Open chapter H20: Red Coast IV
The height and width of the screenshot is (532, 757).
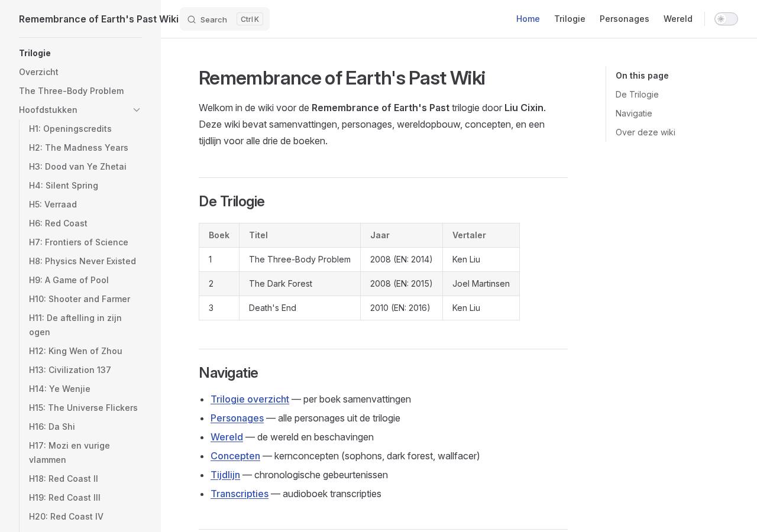[66, 517]
